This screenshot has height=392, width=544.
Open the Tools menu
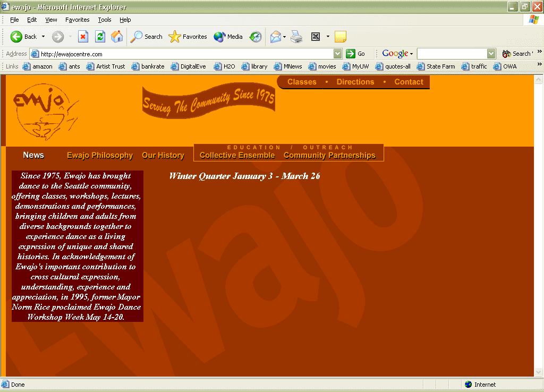105,20
